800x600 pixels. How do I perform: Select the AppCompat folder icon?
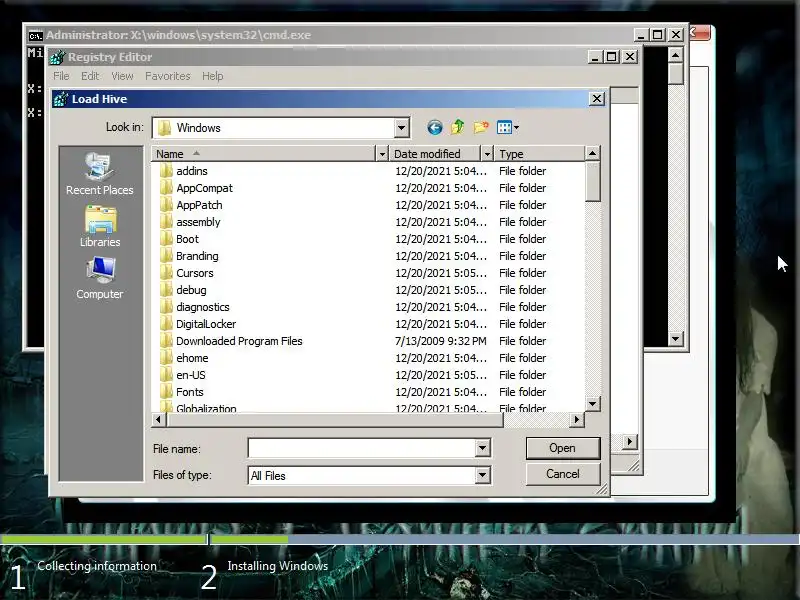tap(166, 188)
